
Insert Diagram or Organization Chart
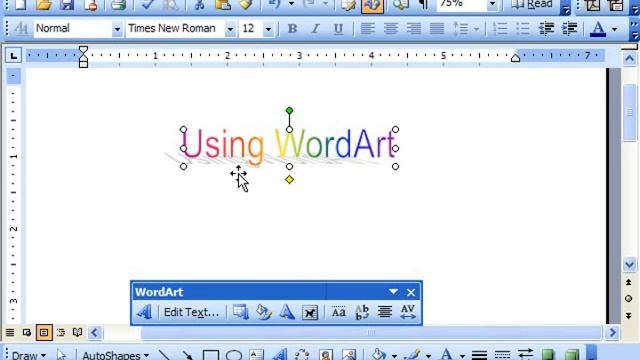pyautogui.click(x=302, y=355)
